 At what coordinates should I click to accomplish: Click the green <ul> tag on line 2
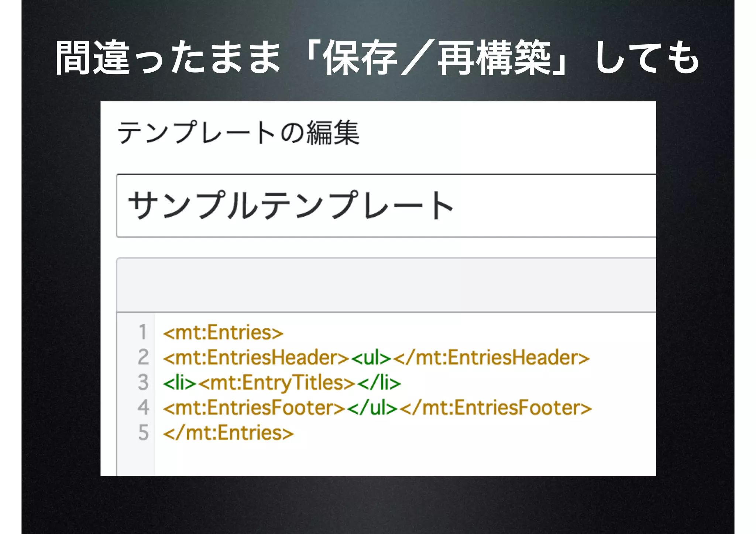pos(371,357)
